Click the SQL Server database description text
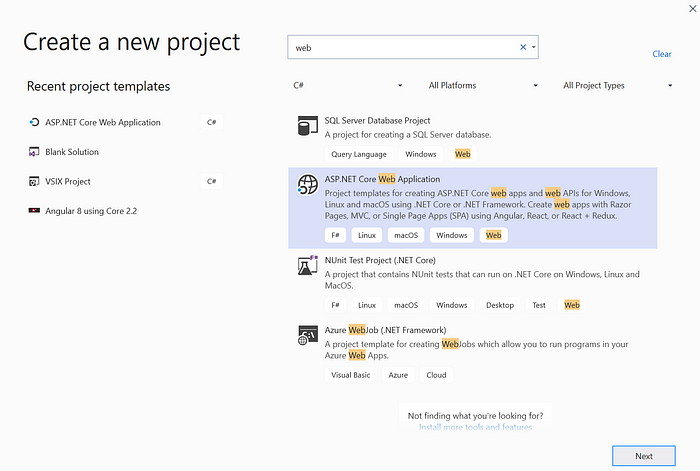Viewport: 700px width, 471px height. pyautogui.click(x=408, y=134)
